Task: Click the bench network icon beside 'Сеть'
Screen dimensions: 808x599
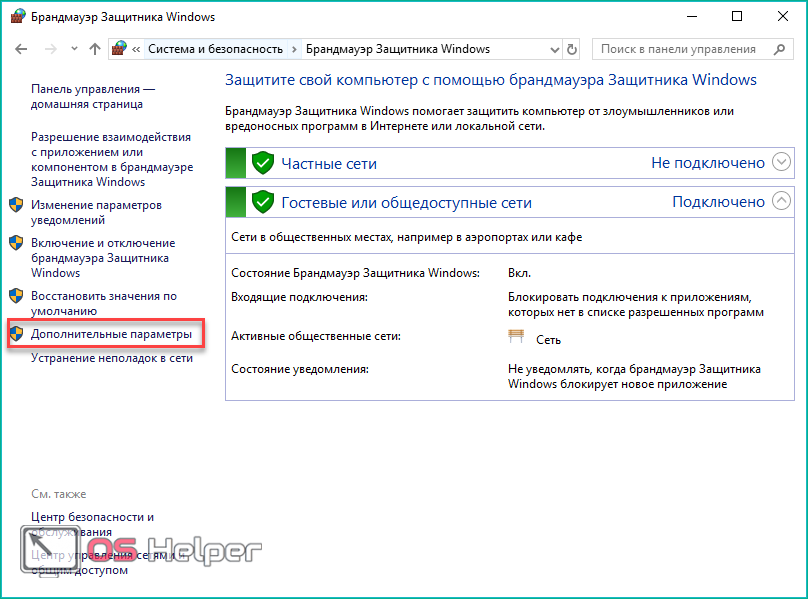Action: [516, 337]
